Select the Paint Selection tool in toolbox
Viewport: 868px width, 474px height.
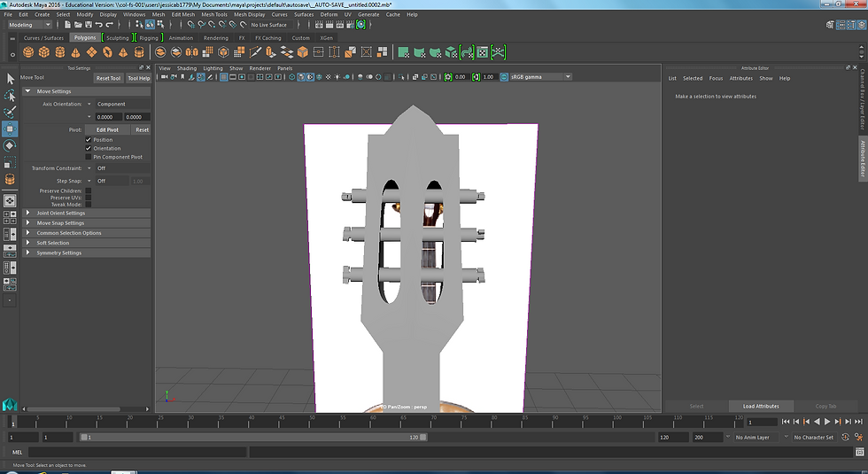click(x=10, y=112)
